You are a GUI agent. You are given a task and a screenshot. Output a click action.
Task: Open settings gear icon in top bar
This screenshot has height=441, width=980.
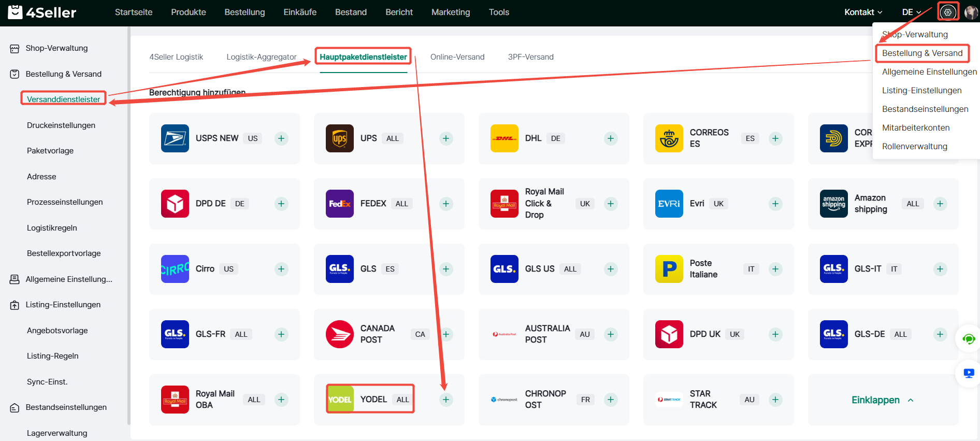point(948,12)
